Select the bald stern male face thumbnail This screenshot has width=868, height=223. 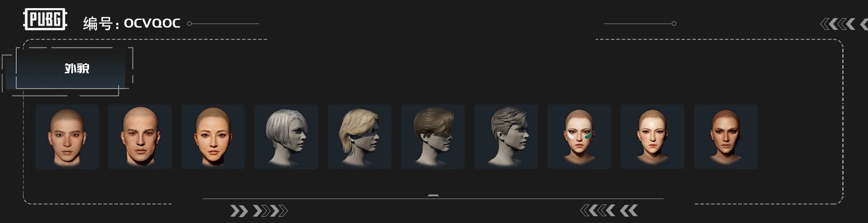140,137
